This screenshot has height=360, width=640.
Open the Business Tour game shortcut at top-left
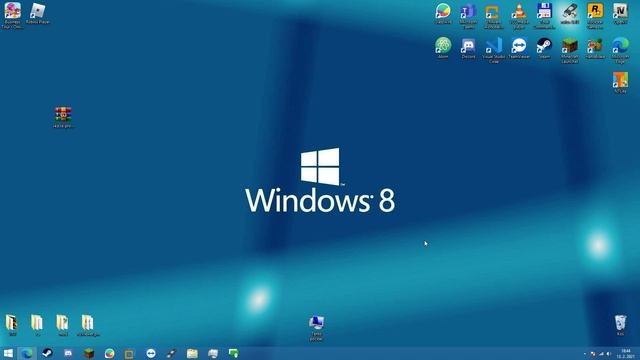click(12, 16)
